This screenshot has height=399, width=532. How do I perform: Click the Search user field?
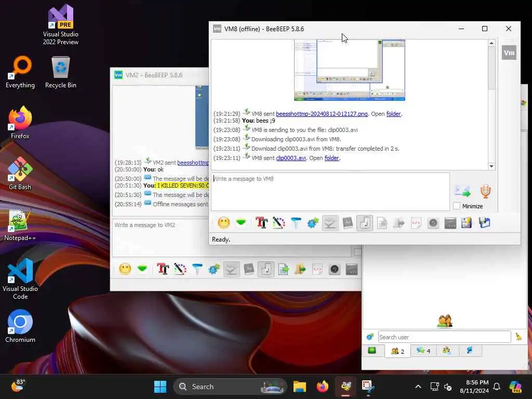(444, 337)
